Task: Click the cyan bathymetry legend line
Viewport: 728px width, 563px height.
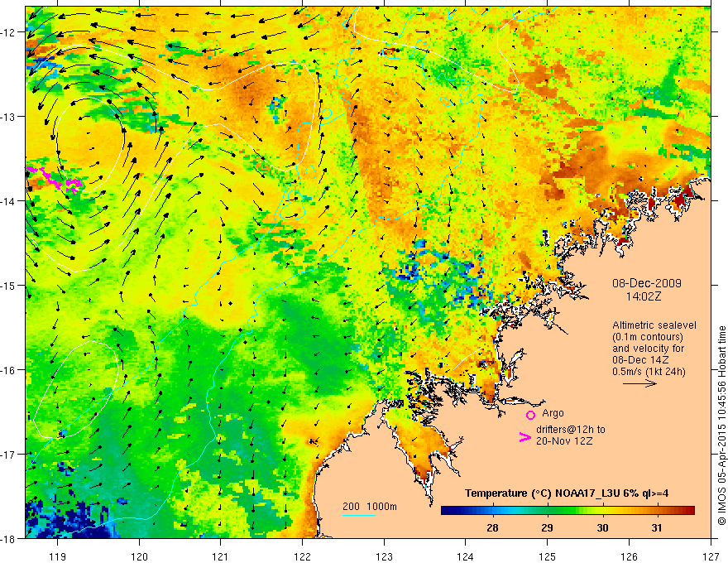Action: [x=359, y=515]
